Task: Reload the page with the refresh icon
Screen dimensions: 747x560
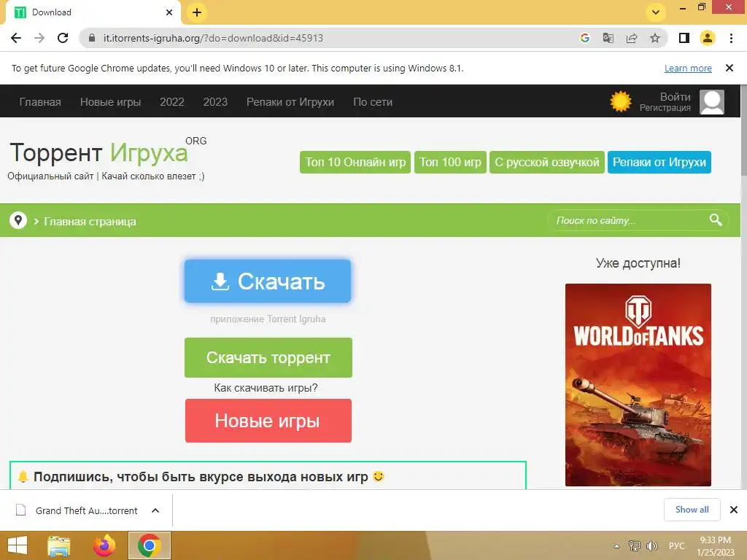Action: 63,38
